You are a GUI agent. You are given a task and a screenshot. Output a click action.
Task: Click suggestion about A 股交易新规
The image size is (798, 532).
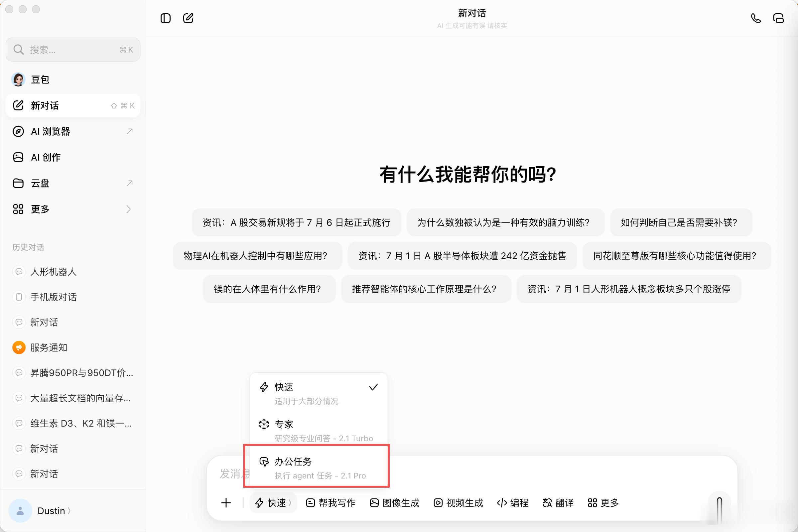(x=297, y=222)
